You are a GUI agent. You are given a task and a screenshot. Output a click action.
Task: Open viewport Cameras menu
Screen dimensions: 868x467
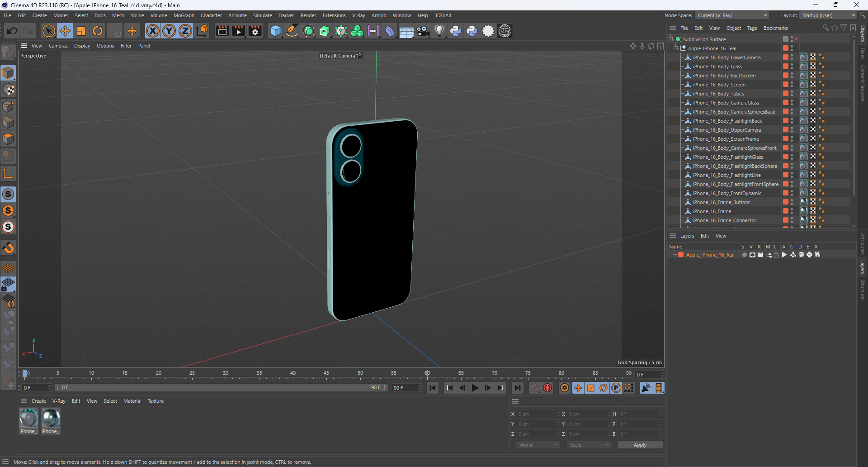(x=58, y=46)
